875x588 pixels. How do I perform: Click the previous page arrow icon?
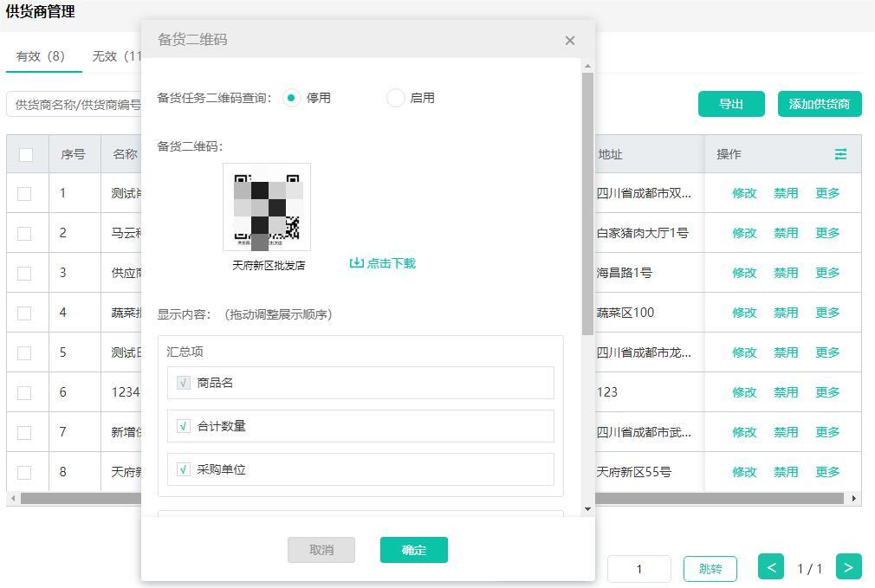click(x=771, y=567)
